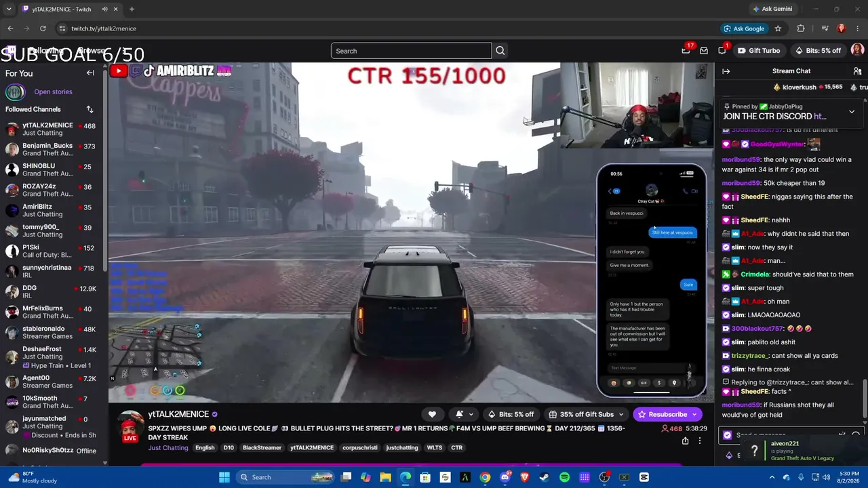
Task: Toggle follow heart for ytTALK2MENICE
Action: pos(432,414)
